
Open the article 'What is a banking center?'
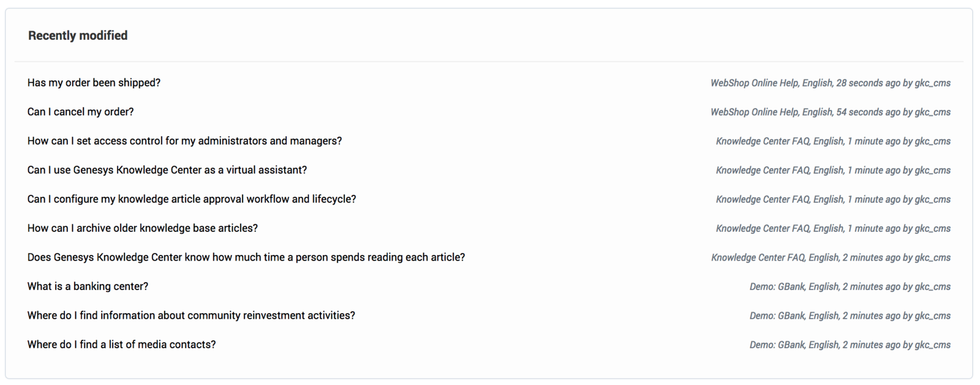click(x=88, y=286)
